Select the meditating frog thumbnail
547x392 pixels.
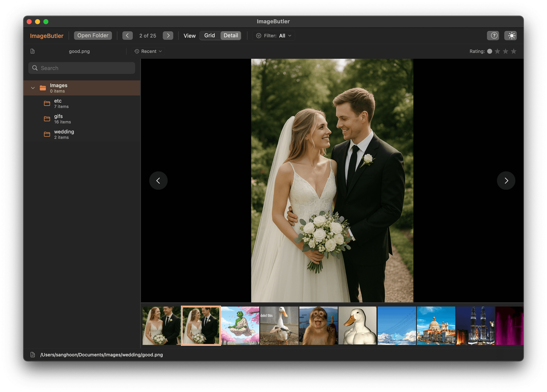pos(240,325)
